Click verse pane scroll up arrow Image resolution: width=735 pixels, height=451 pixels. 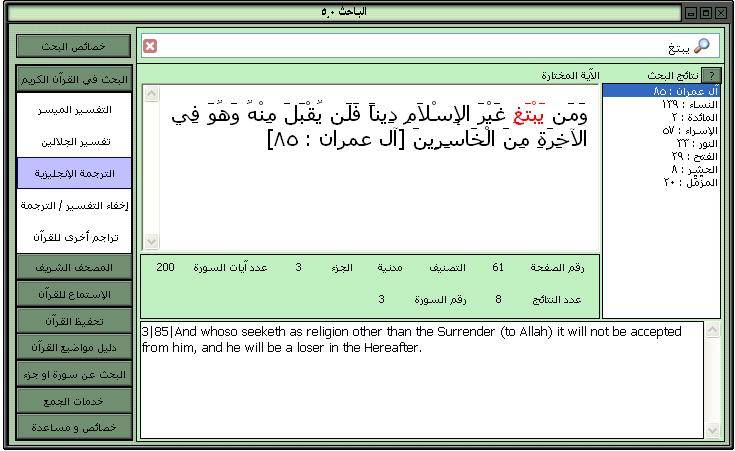coord(151,94)
